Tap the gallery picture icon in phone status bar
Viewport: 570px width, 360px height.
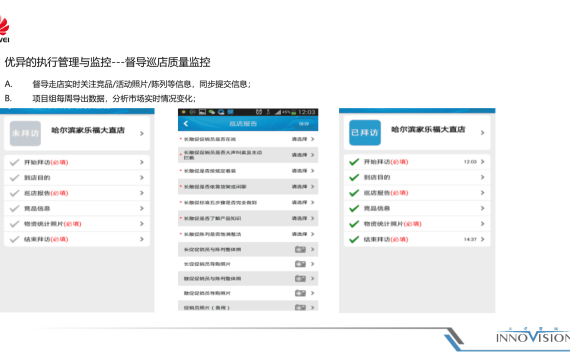click(202, 112)
